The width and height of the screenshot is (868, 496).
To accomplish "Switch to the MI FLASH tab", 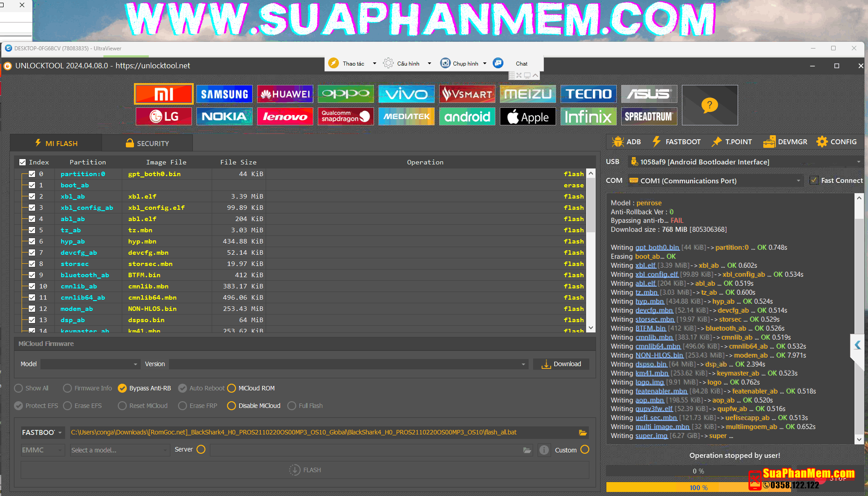I will click(x=56, y=143).
